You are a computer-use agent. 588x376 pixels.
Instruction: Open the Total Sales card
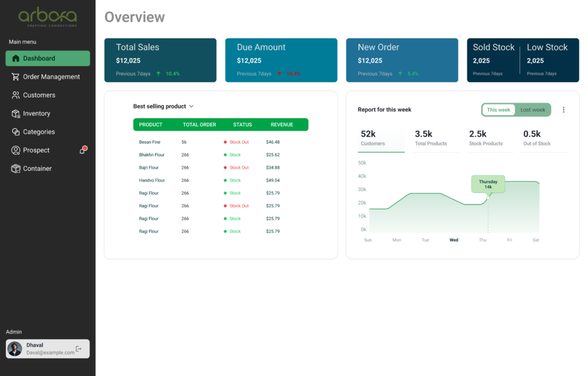160,60
